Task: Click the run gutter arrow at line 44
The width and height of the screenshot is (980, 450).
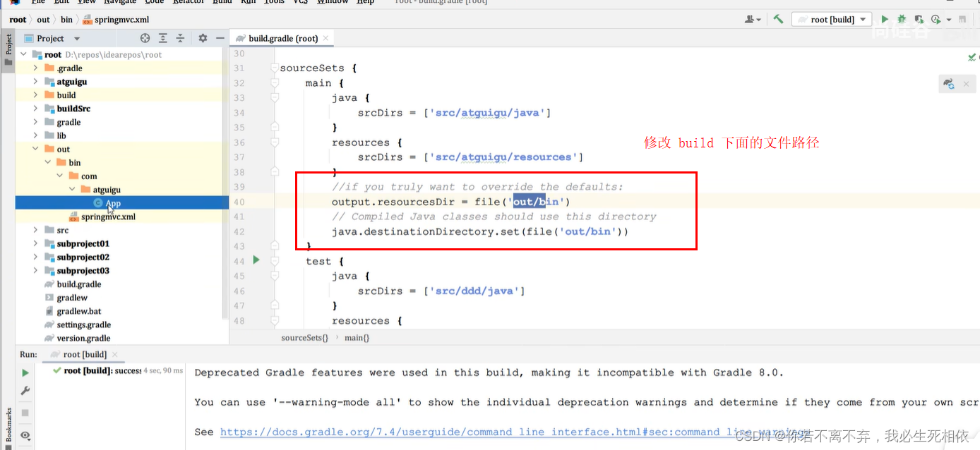Action: (256, 260)
